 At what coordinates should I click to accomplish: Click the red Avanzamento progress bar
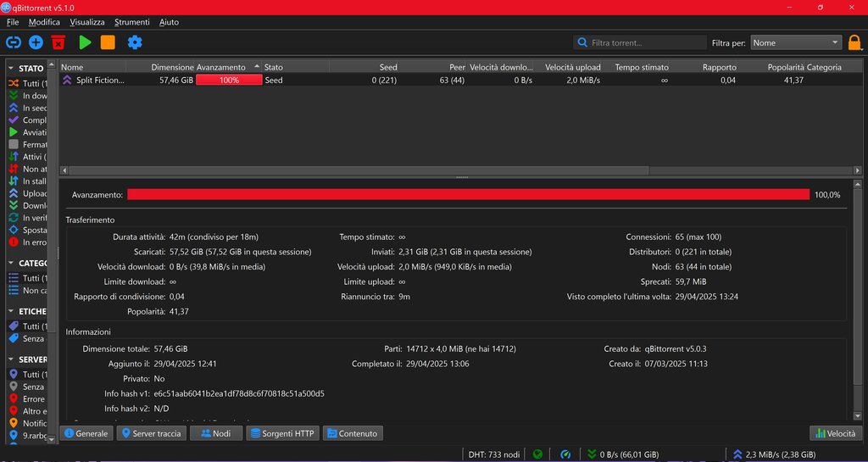click(x=468, y=194)
